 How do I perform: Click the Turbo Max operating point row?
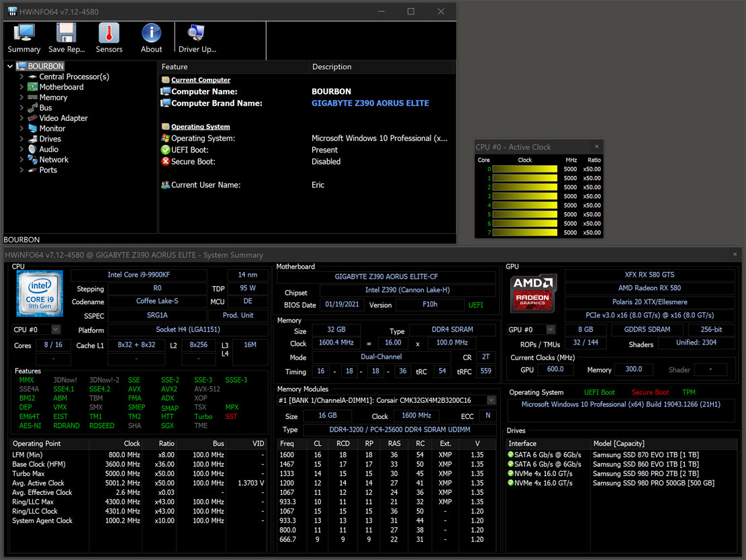138,474
